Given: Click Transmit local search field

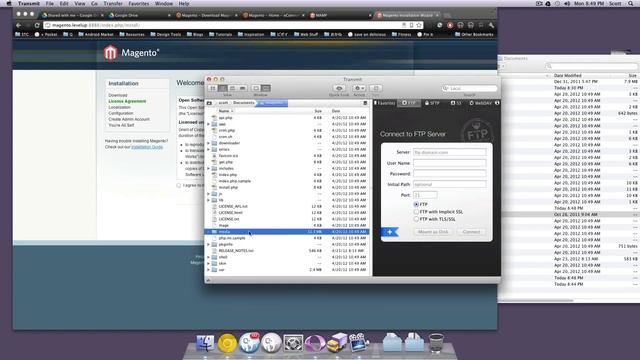Looking at the screenshot, I should click(x=469, y=88).
